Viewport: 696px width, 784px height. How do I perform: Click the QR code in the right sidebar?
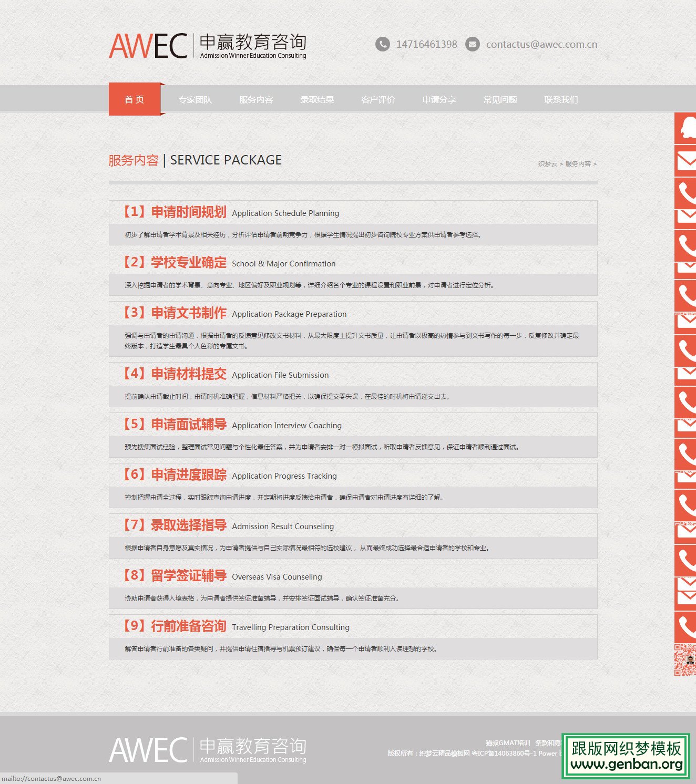[685, 659]
